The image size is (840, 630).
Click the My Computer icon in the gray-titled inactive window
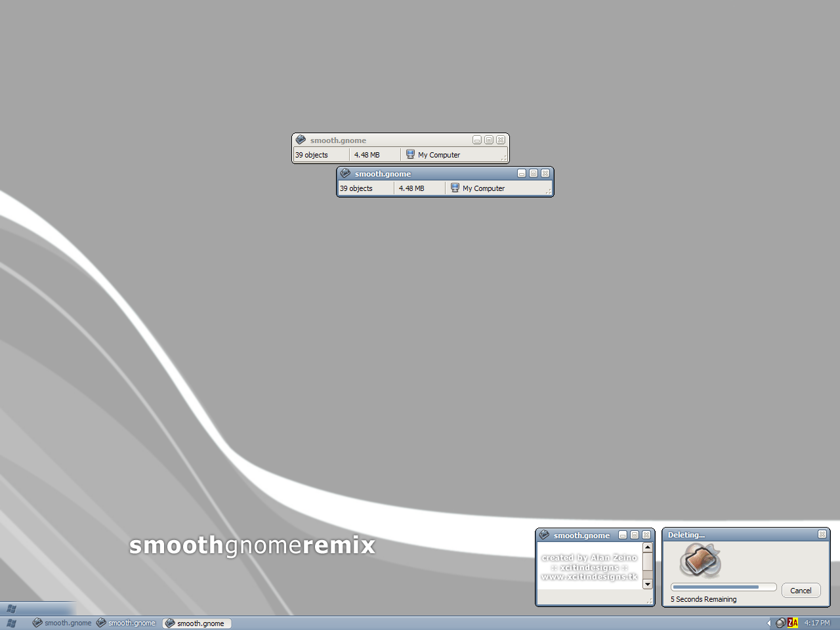tap(410, 155)
